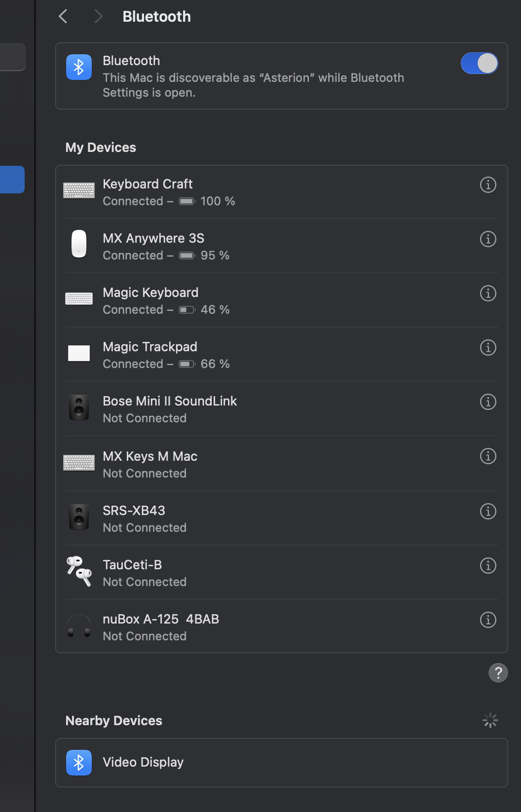Viewport: 521px width, 812px height.
Task: Click the sidebar search field edge
Action: point(13,57)
